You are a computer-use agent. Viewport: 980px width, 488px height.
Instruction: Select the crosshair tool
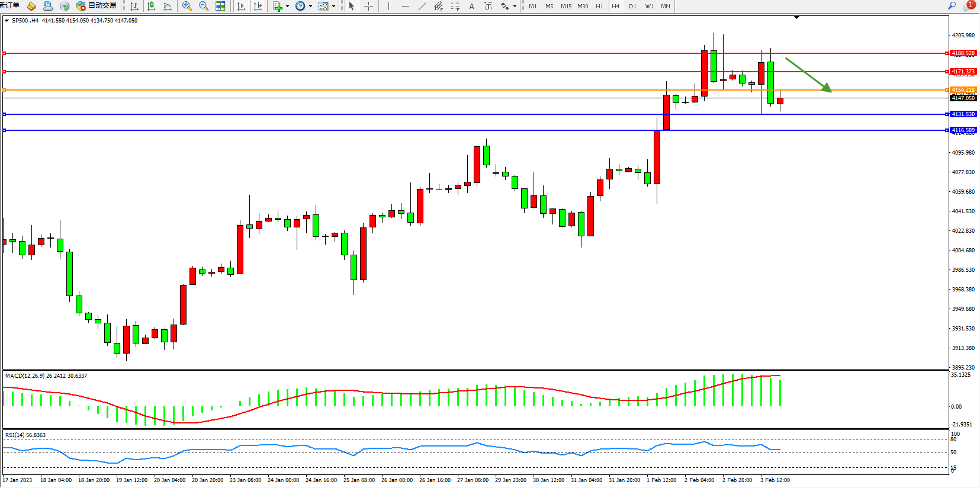pyautogui.click(x=368, y=6)
